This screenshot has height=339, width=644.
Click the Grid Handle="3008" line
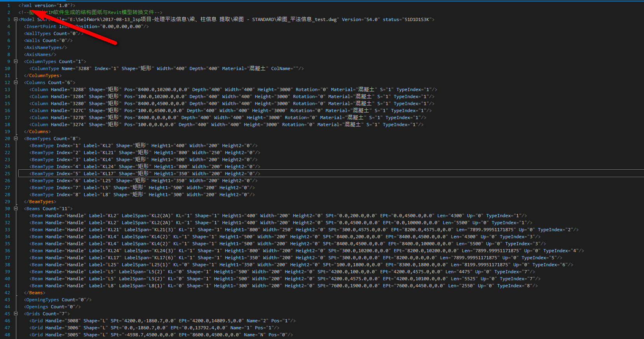coord(162,321)
